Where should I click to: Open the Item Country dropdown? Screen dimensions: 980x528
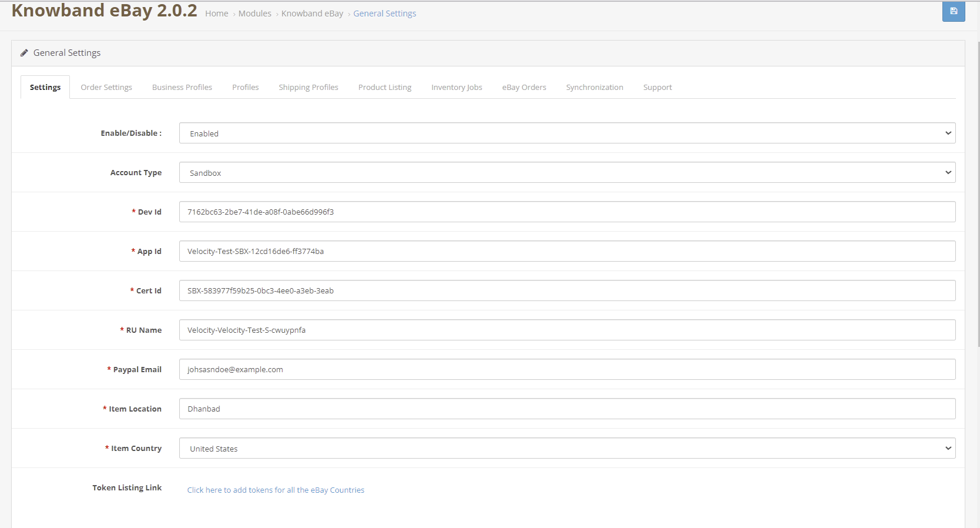tap(567, 448)
